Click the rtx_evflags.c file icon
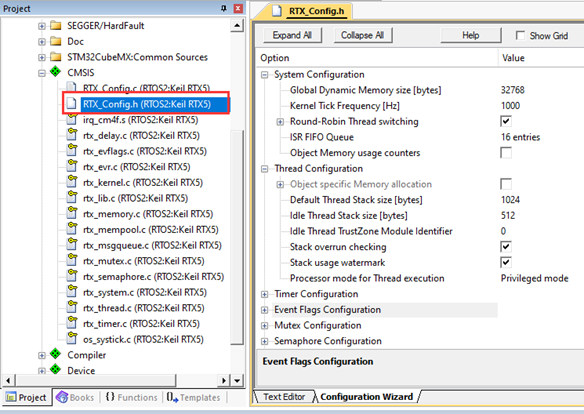 [72, 150]
